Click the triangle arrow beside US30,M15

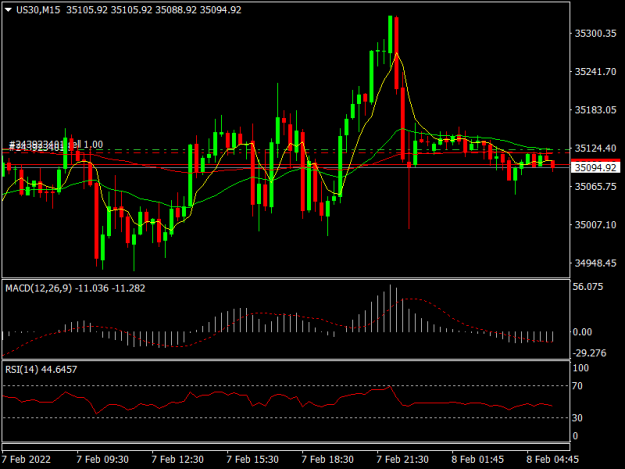click(8, 10)
